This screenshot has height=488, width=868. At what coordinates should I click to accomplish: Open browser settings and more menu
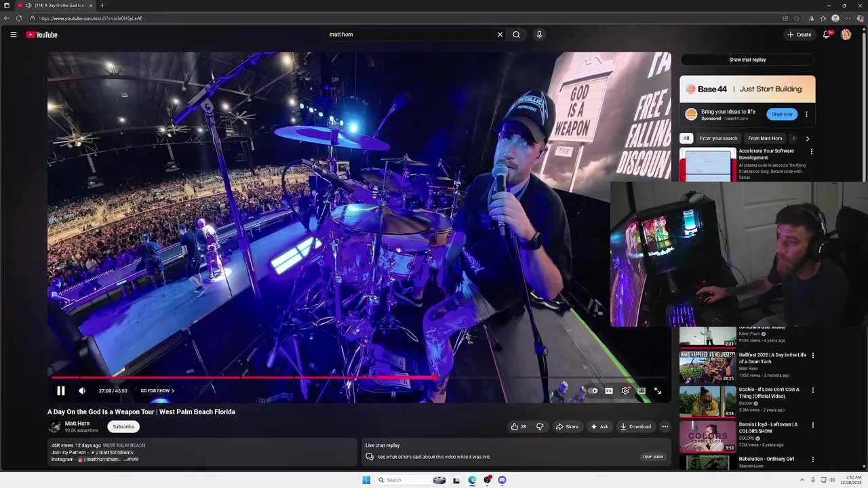(848, 18)
